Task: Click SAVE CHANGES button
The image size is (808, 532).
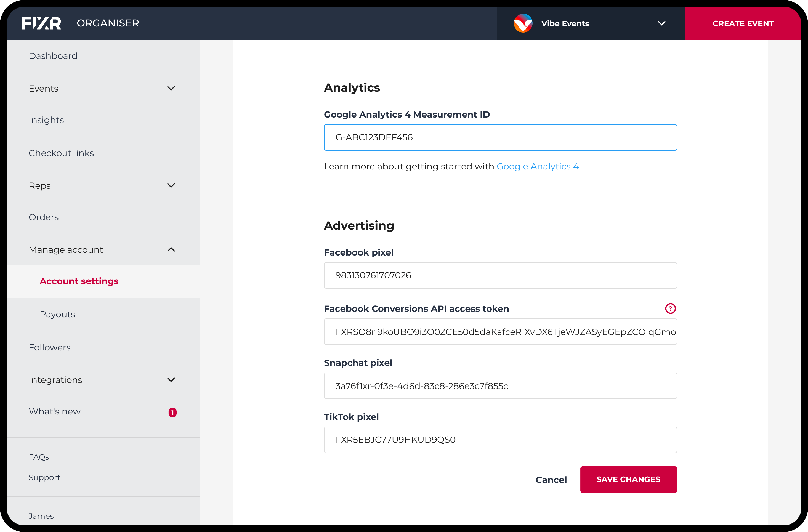Action: 628,479
